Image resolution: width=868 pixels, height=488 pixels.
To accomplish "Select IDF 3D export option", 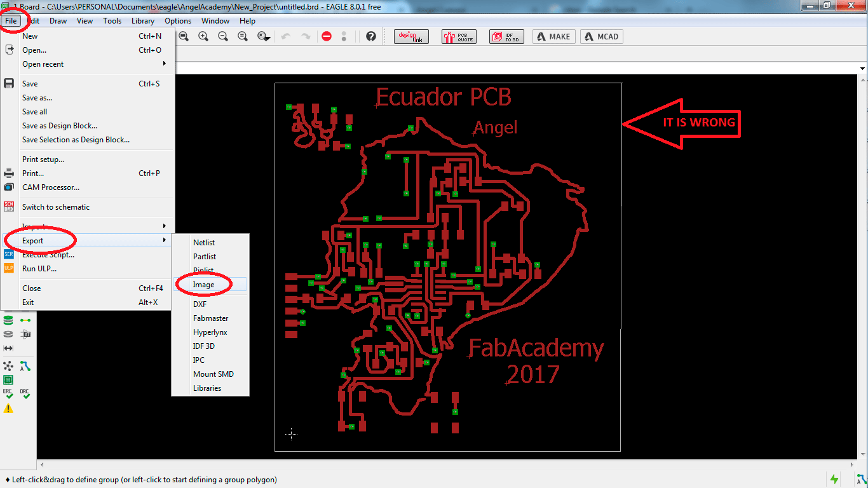I will click(210, 346).
